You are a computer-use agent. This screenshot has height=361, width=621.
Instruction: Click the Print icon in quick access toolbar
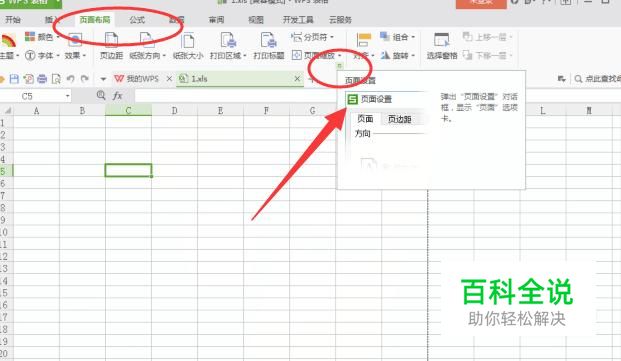tap(42, 79)
